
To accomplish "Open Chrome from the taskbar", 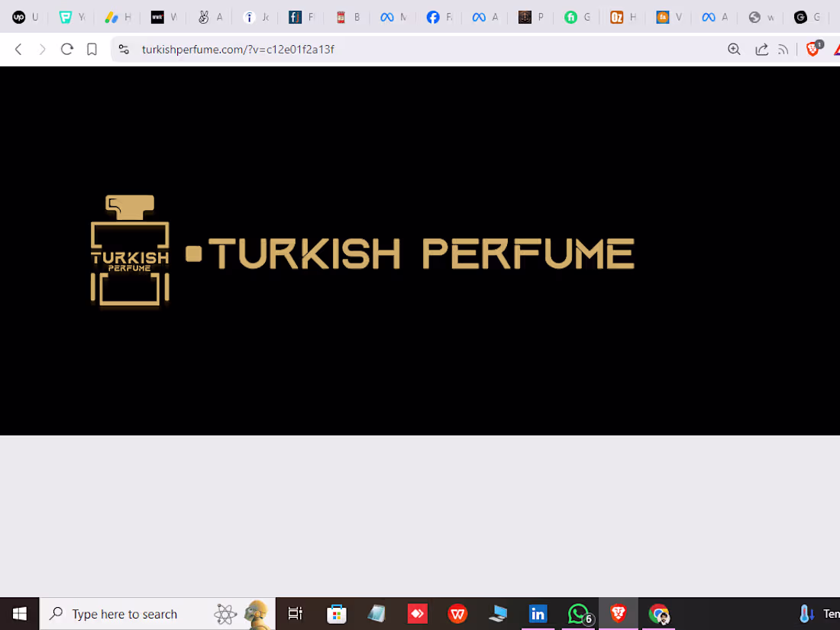I will point(658,613).
